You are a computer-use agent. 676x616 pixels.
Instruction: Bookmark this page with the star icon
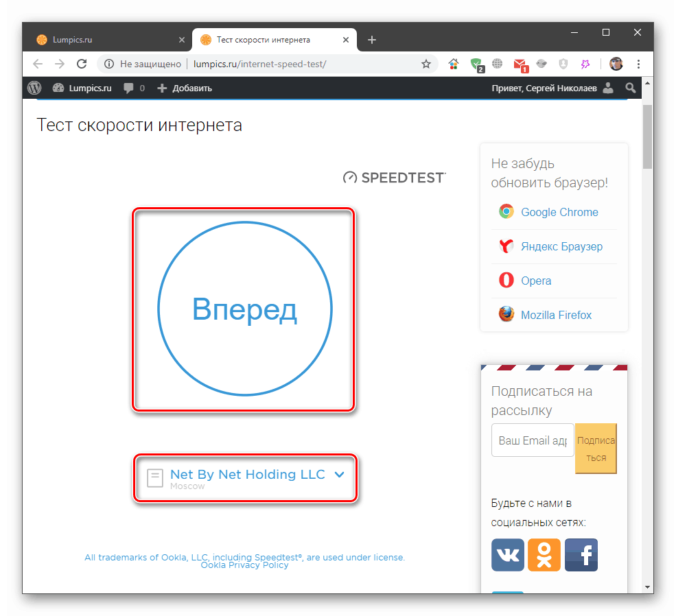(426, 64)
